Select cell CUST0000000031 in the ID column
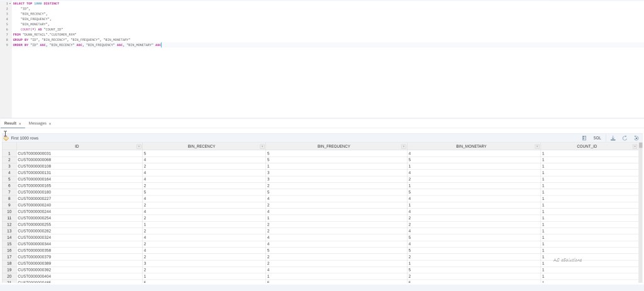Screen dimensions: 644x291 coord(34,153)
